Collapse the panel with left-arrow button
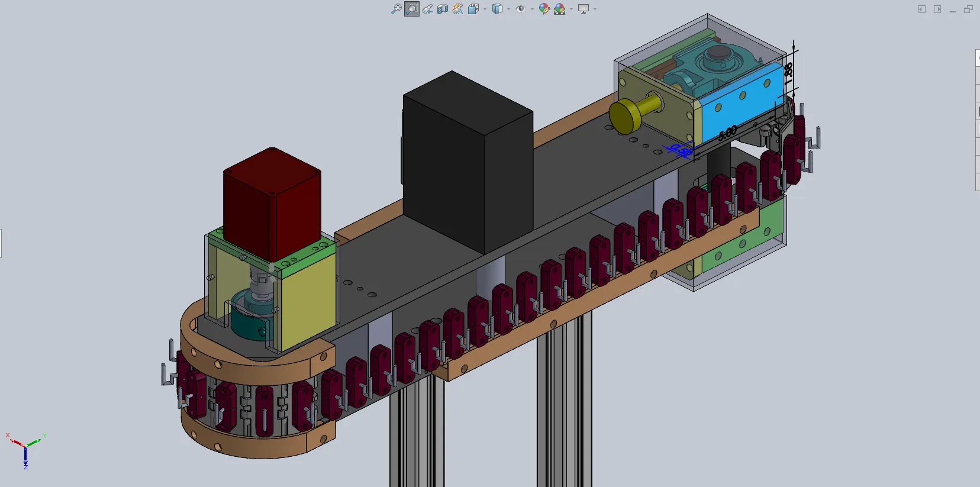The height and width of the screenshot is (487, 980). [x=922, y=9]
